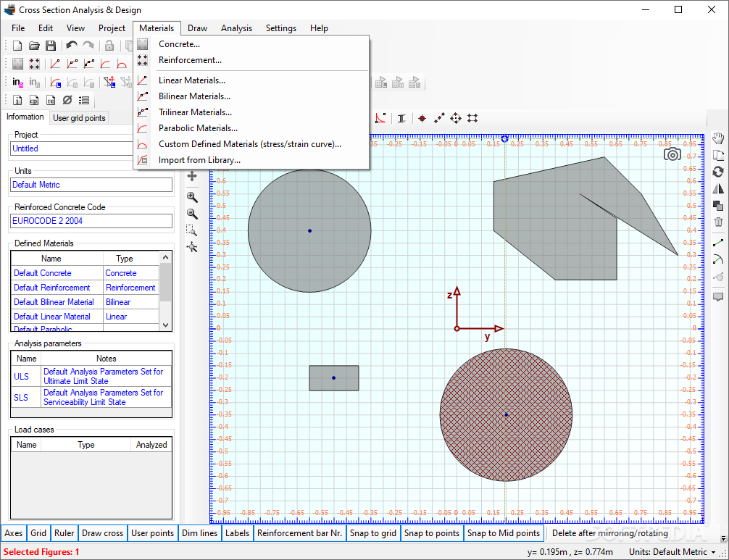Click the Bilinear material toolbar icon
Image resolution: width=729 pixels, height=560 pixels.
72,64
